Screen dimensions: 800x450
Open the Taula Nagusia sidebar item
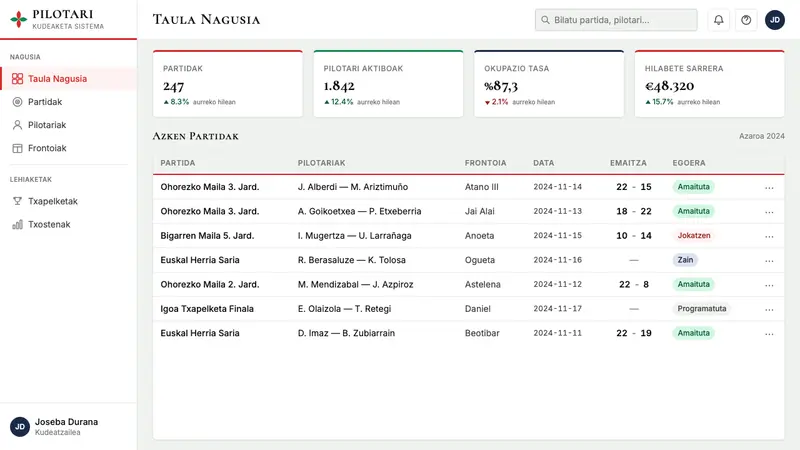[68, 79]
